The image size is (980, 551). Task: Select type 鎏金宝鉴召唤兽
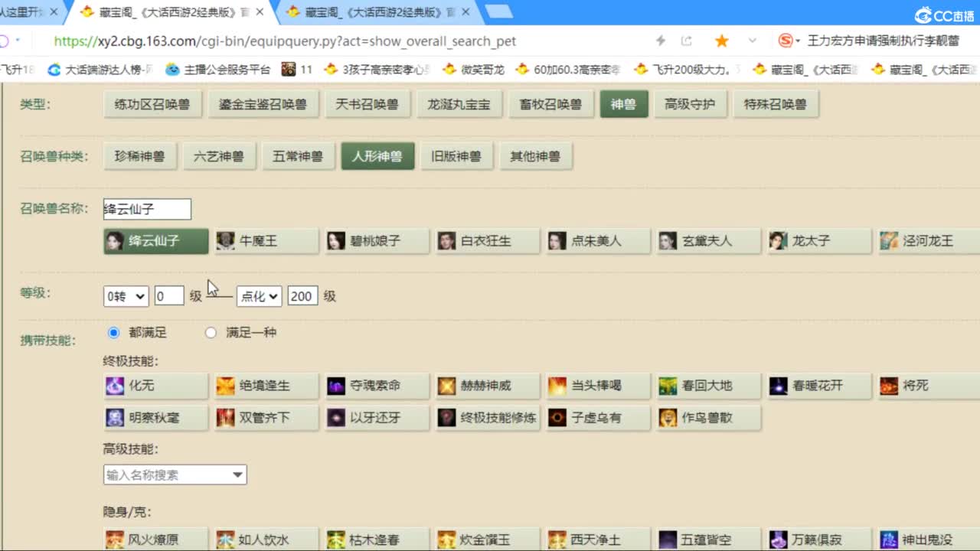pyautogui.click(x=263, y=105)
